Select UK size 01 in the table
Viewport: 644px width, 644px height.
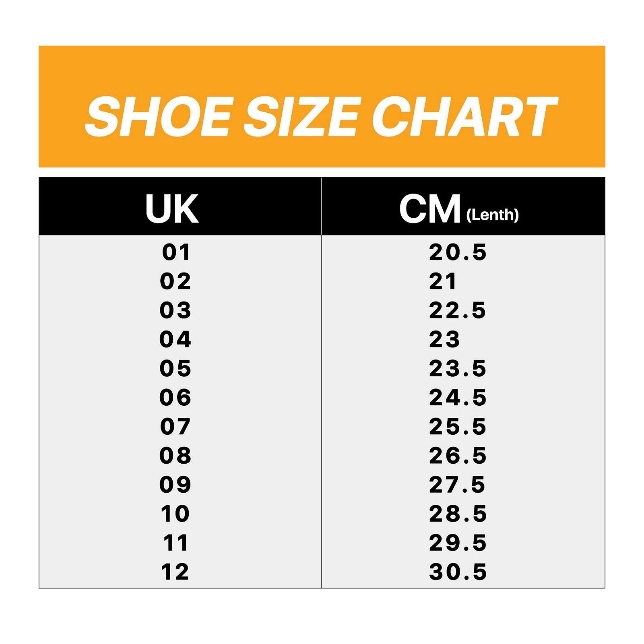point(176,252)
